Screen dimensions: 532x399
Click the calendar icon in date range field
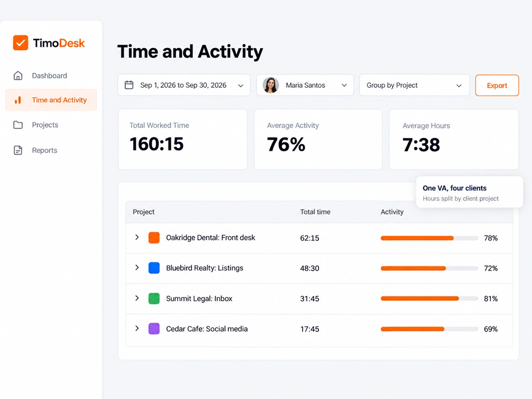(x=129, y=85)
